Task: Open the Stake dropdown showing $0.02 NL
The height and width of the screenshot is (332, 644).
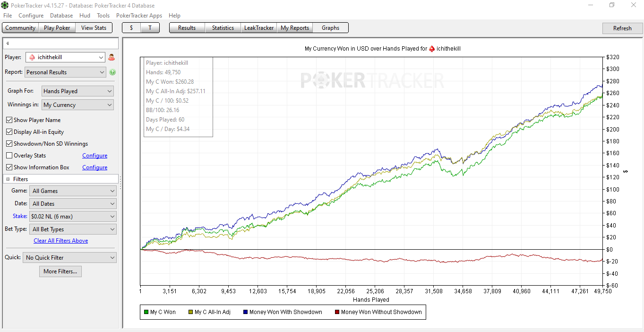Action: (73, 217)
